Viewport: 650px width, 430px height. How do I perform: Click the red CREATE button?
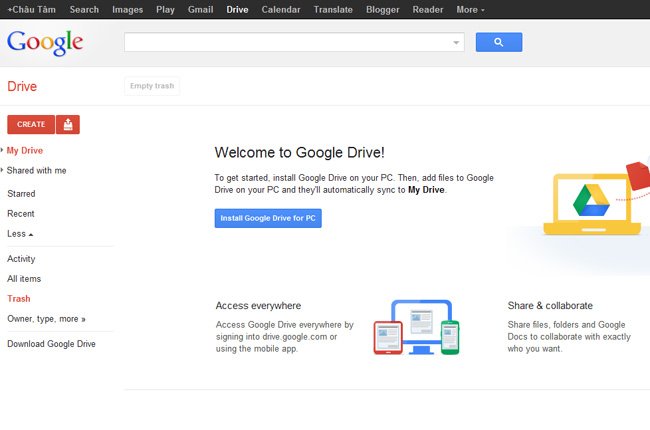click(x=31, y=124)
